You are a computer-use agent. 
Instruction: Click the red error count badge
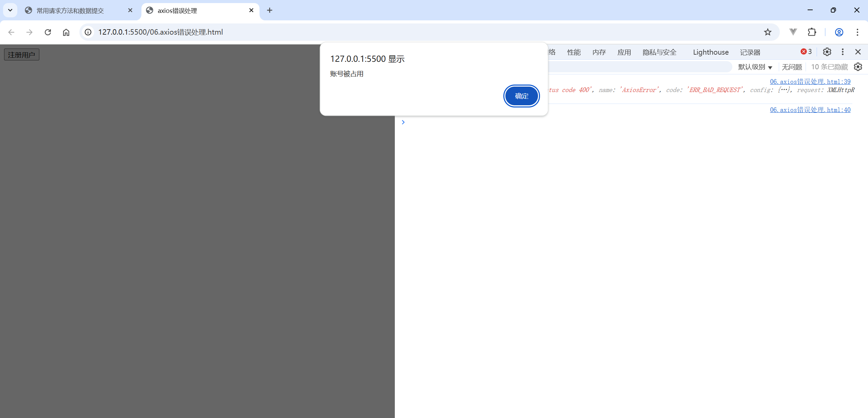pos(806,52)
